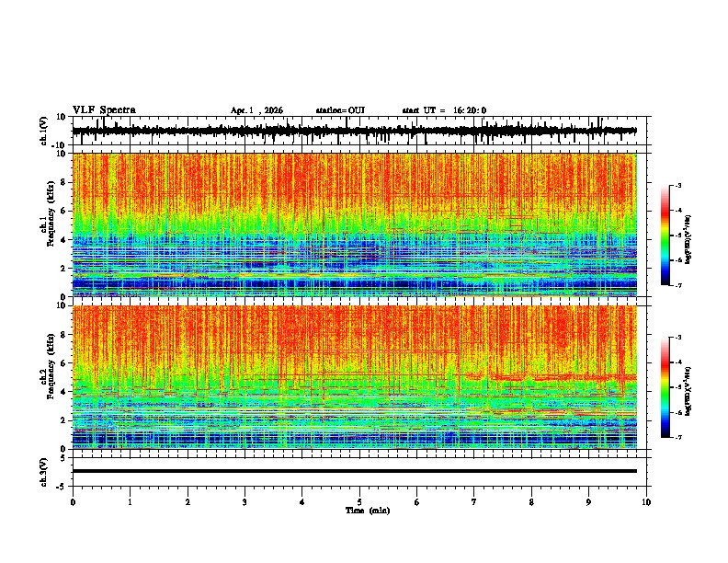Click the ch.2 color scale bar

point(665,387)
